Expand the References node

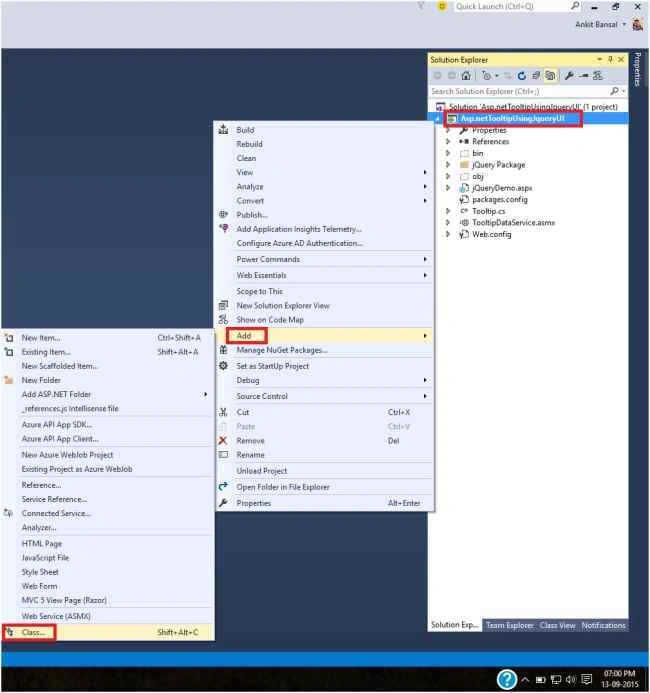coord(448,141)
